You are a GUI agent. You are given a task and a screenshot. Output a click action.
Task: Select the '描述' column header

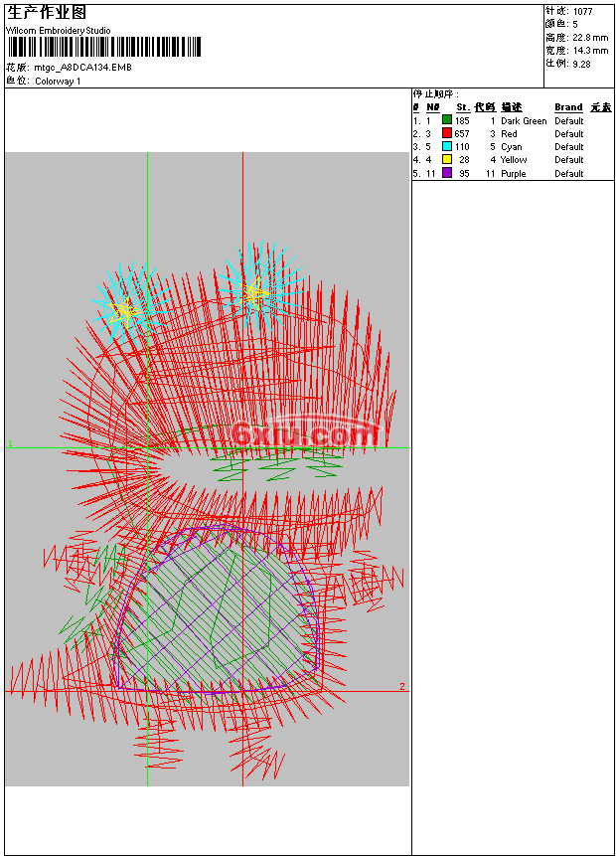click(x=512, y=107)
